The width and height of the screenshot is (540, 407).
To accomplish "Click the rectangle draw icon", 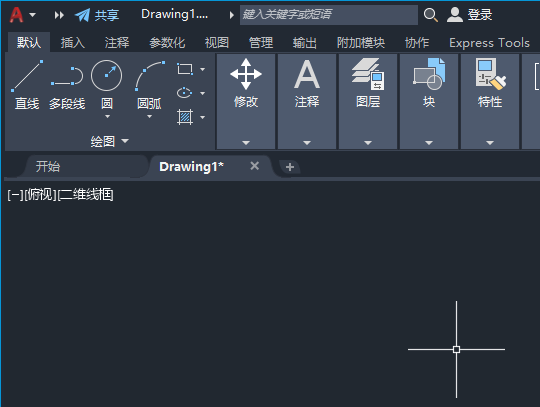I will (185, 69).
